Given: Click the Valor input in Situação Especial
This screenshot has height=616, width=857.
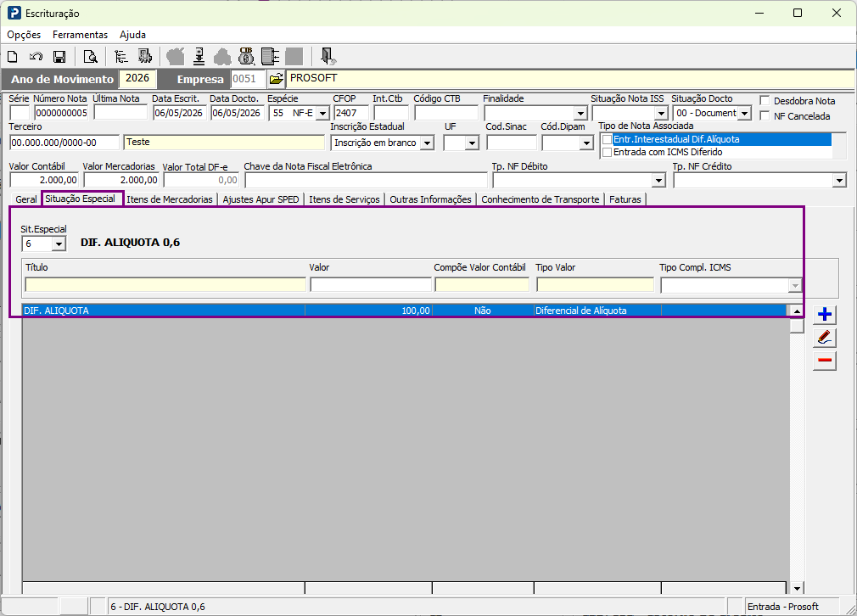Looking at the screenshot, I should click(371, 285).
